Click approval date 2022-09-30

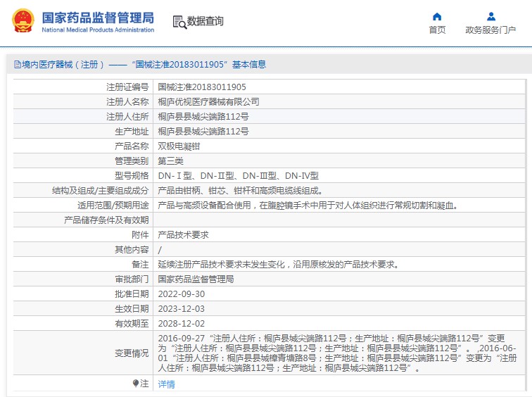(182, 294)
